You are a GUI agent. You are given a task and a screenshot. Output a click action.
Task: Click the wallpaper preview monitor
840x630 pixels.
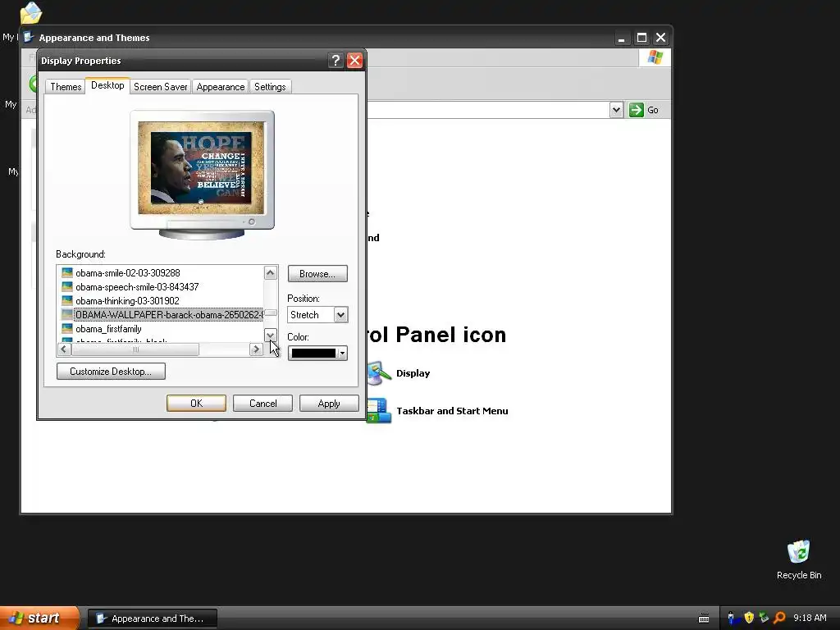tap(202, 174)
